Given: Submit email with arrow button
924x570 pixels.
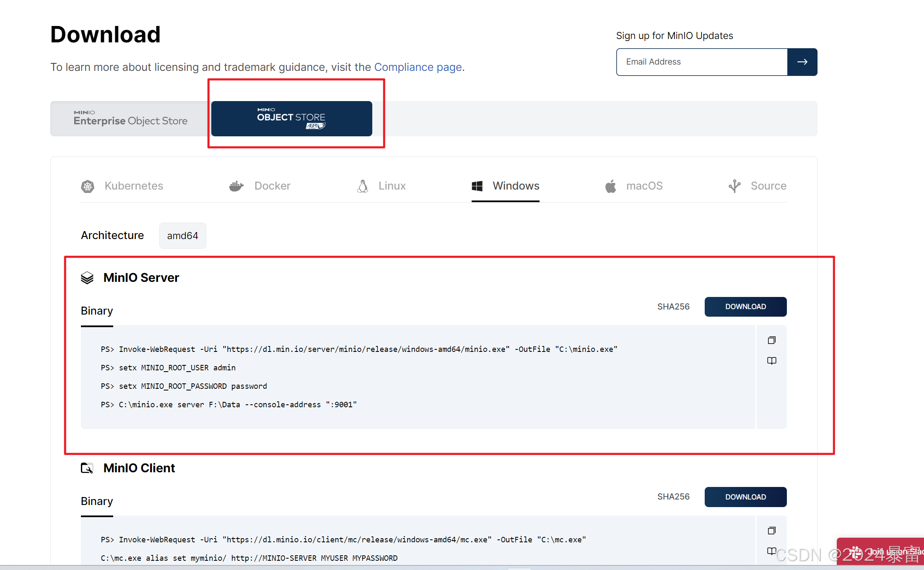Looking at the screenshot, I should click(802, 62).
